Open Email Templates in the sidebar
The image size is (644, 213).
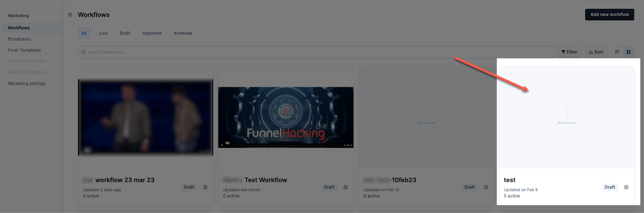(x=24, y=50)
